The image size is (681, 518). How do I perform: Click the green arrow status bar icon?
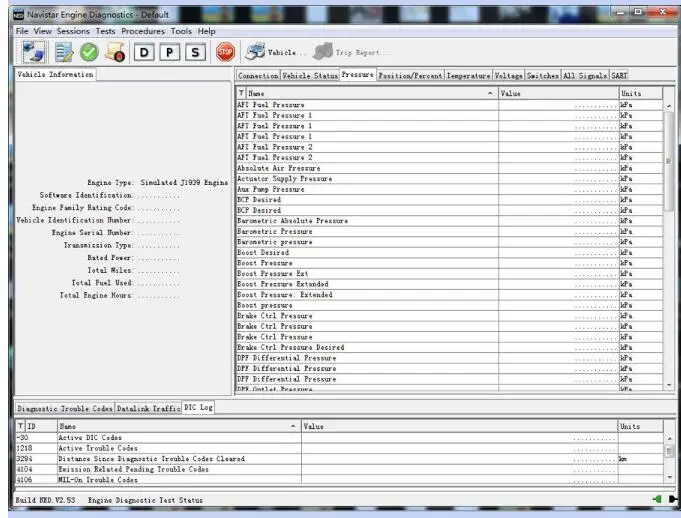(657, 499)
